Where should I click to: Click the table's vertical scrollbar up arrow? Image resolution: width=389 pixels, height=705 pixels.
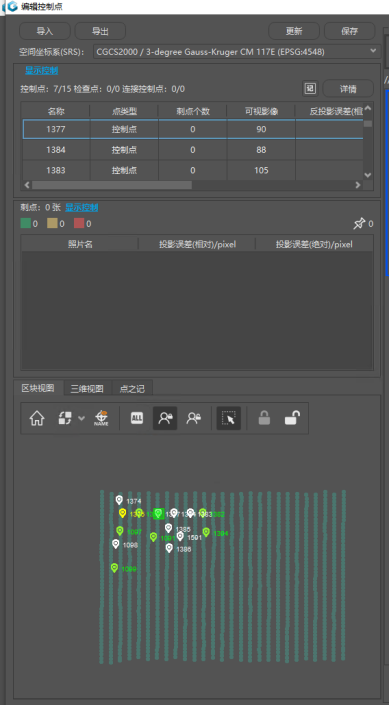point(368,108)
